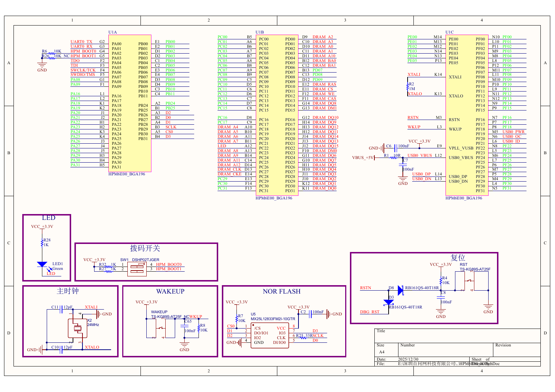Click the R28 1K resistor symbol
This screenshot has width=555, height=392.
(x=42, y=242)
